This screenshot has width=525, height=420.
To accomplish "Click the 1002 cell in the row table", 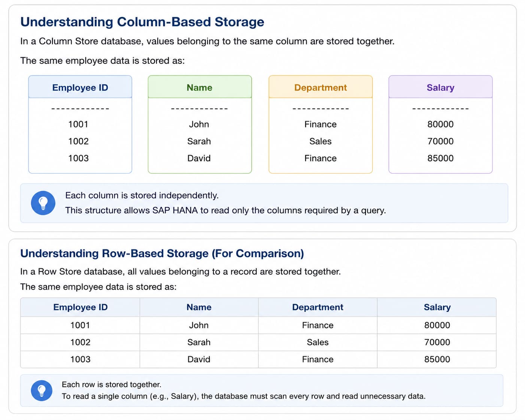I will tap(80, 342).
